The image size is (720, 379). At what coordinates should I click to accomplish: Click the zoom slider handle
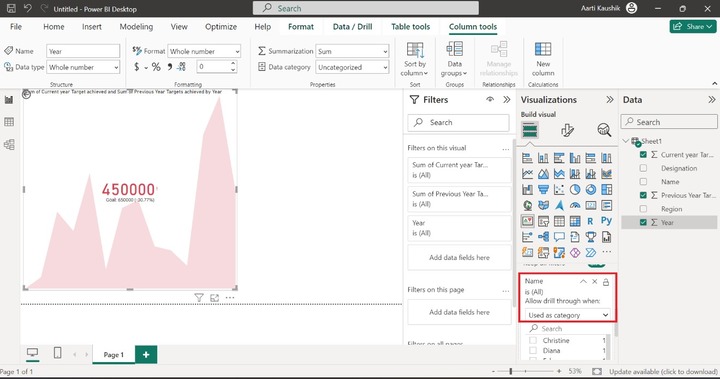click(x=511, y=371)
